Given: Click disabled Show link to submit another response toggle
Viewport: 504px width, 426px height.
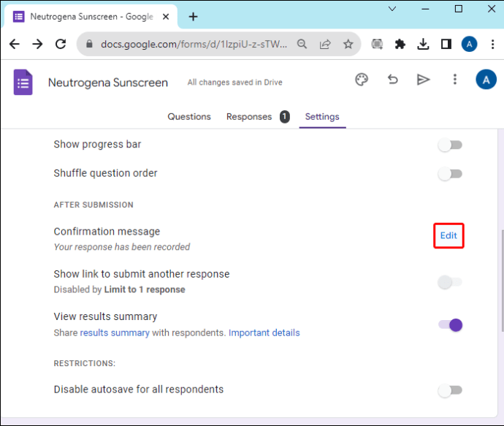Looking at the screenshot, I should tap(450, 282).
